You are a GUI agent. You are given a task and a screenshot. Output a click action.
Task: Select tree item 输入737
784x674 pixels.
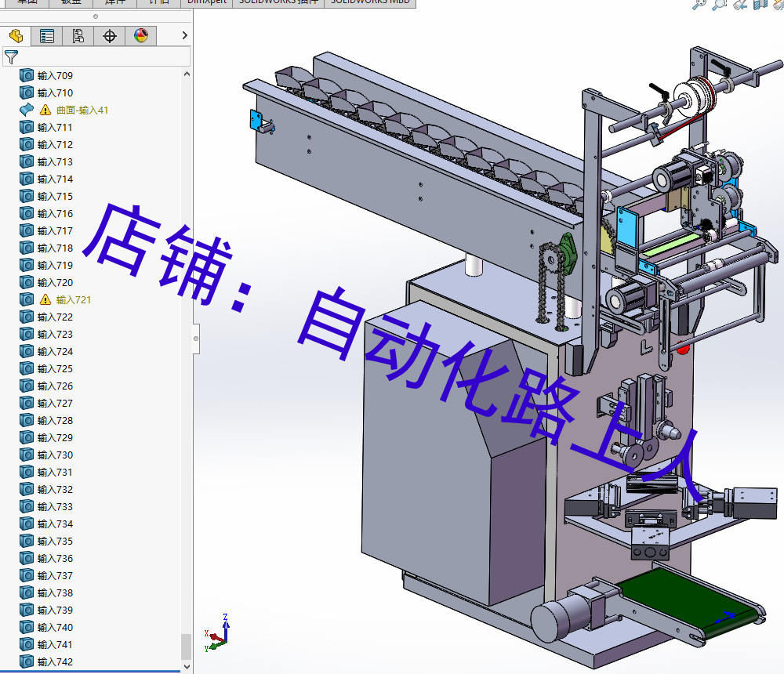55,575
